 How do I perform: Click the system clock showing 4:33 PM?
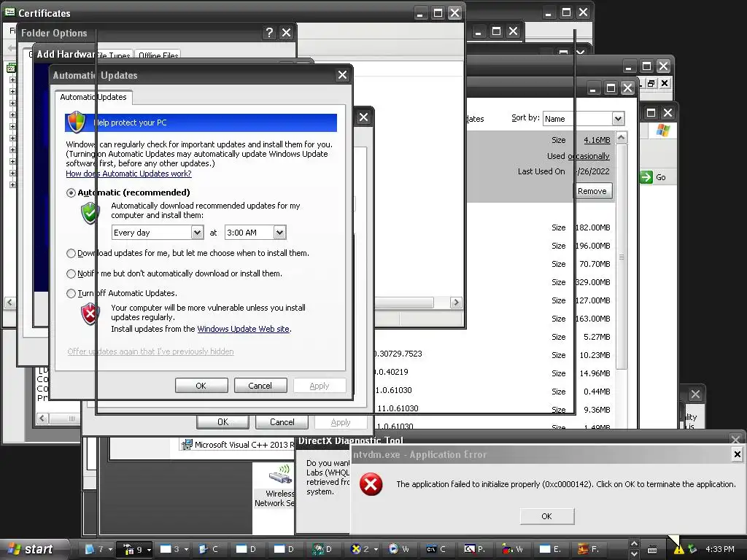point(720,550)
